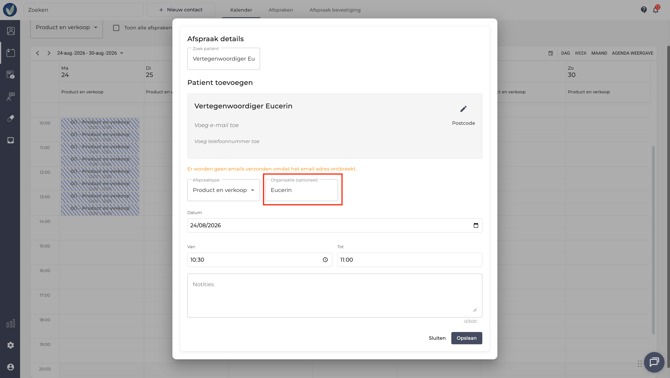Click the Organisatie field containing Eucerin
The image size is (670, 378).
pos(302,190)
